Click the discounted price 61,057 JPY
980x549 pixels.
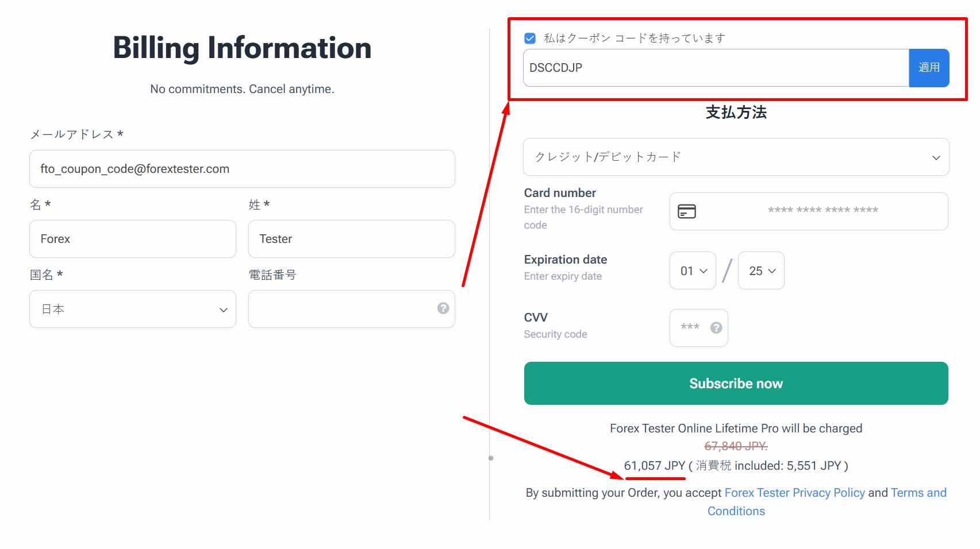tap(655, 466)
